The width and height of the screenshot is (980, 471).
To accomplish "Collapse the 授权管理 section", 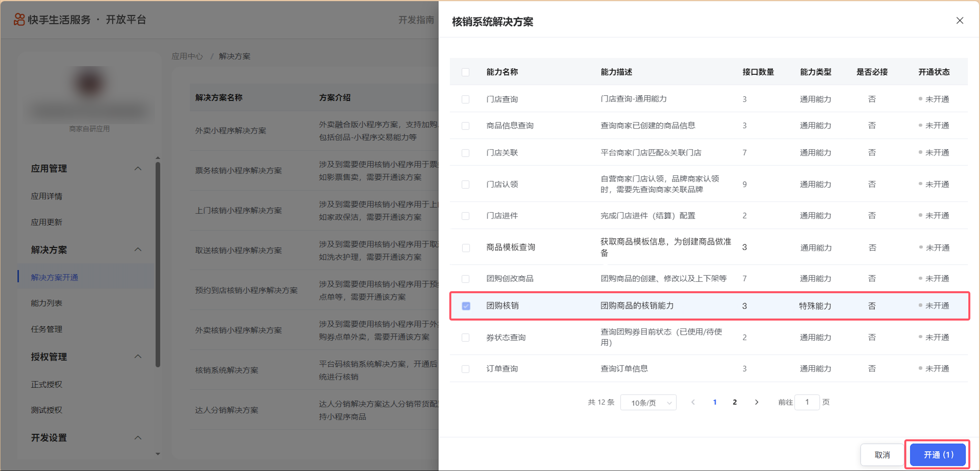I will click(x=138, y=357).
